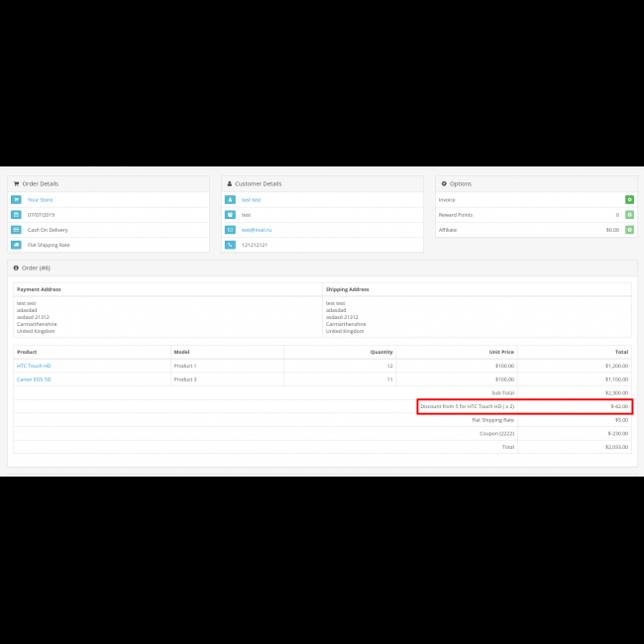Click the user icon next to test test
644x644 pixels.
[x=230, y=199]
